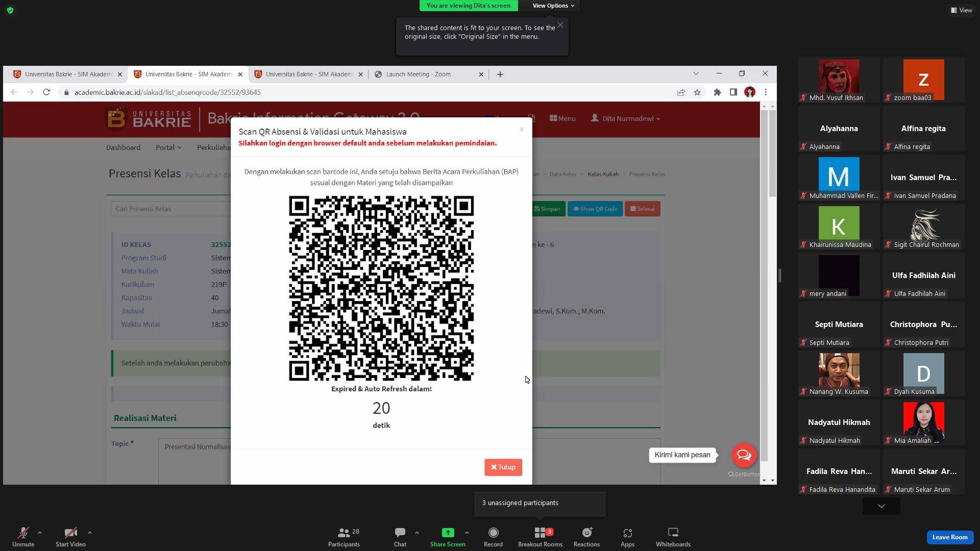The width and height of the screenshot is (980, 551).
Task: Click the 3 unassigned participants notice
Action: (x=540, y=503)
